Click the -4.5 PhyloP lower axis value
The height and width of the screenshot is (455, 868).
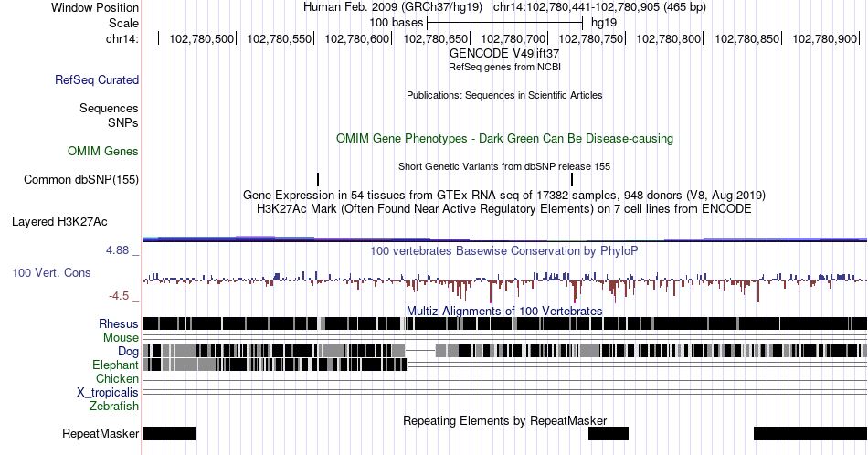tap(119, 296)
